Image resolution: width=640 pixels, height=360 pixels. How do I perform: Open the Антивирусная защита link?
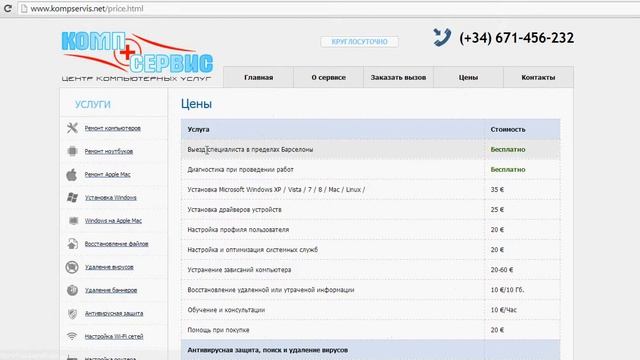114,313
